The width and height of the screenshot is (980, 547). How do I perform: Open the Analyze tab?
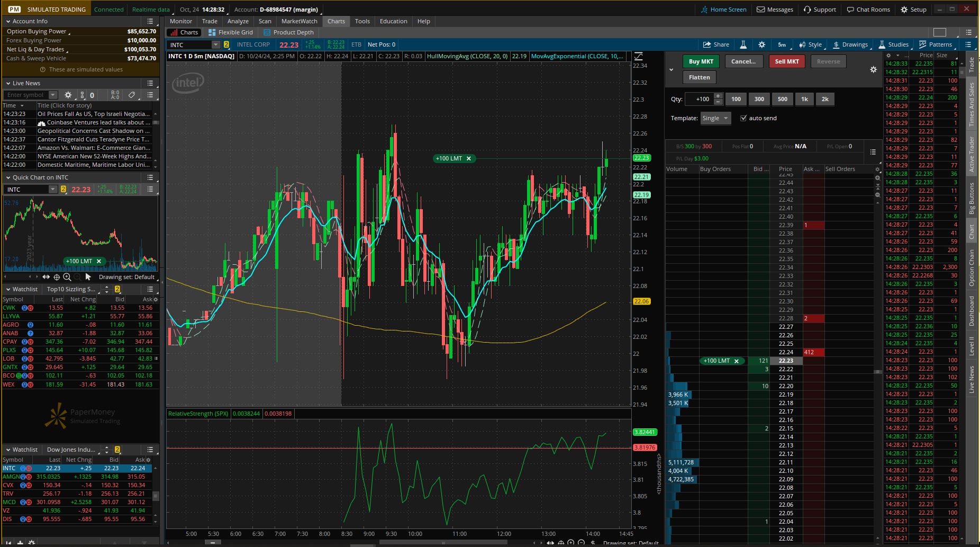point(238,21)
